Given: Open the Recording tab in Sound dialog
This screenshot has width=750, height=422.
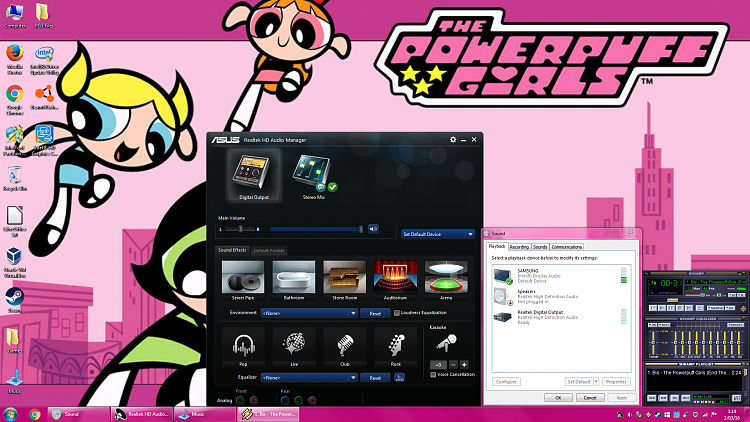Looking at the screenshot, I should point(519,247).
